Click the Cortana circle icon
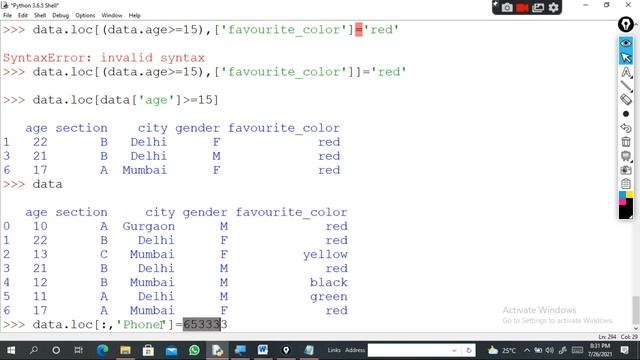The width and height of the screenshot is (640, 360). pos(56,350)
